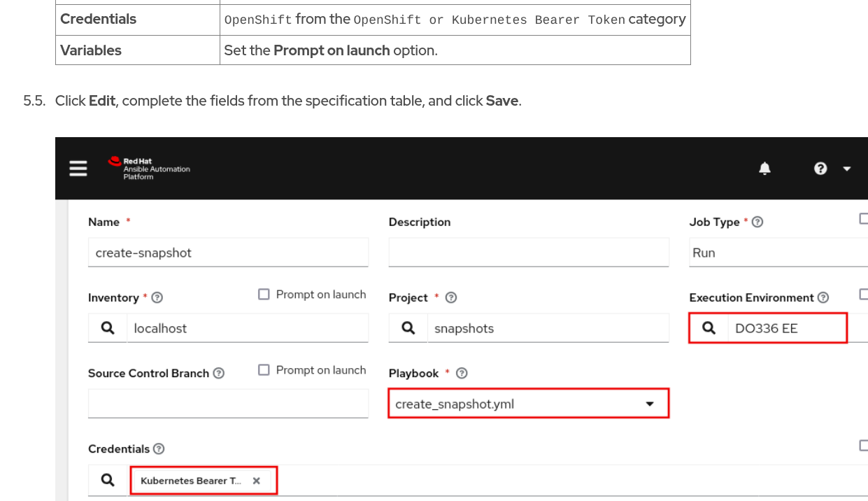This screenshot has height=501, width=868.
Task: Click the Project search magnifier icon
Action: click(408, 328)
